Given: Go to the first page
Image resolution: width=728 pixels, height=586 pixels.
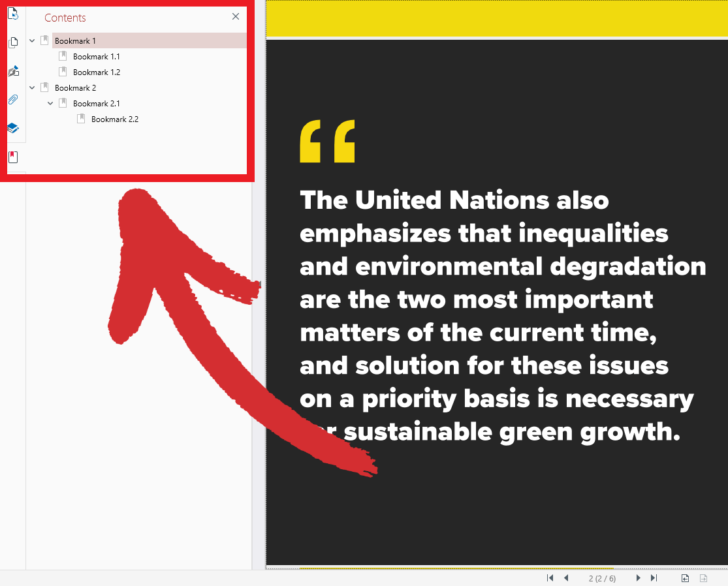Looking at the screenshot, I should tap(550, 578).
